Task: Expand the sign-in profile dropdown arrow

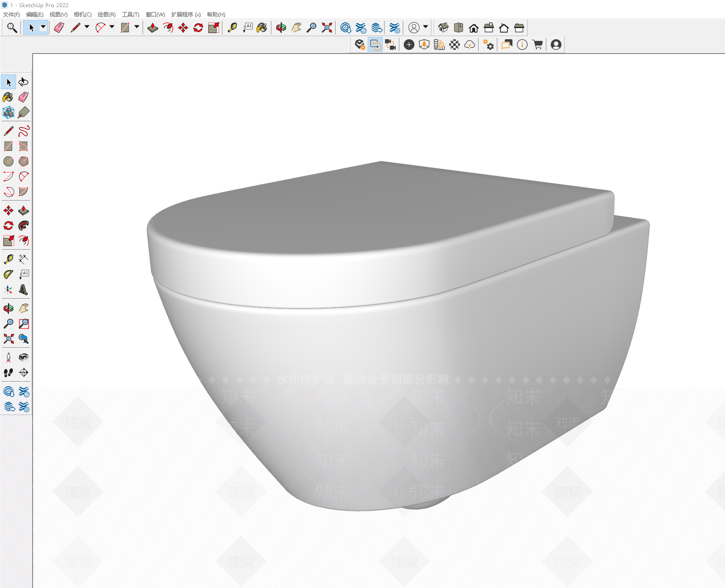Action: click(x=425, y=27)
